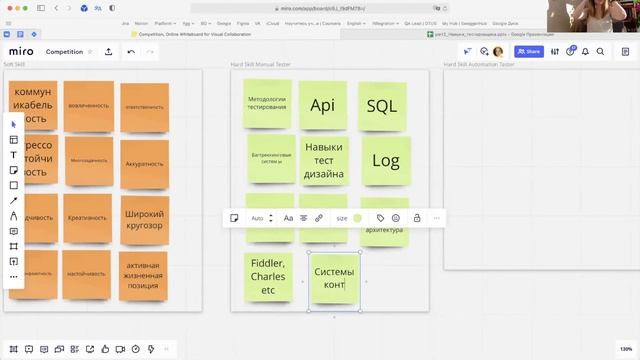Change Auto font size stepper
The height and width of the screenshot is (360, 640).
pos(271,218)
